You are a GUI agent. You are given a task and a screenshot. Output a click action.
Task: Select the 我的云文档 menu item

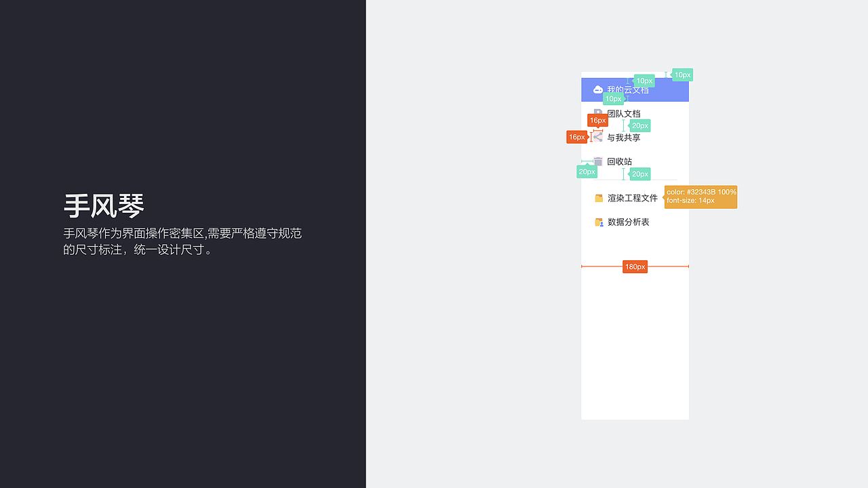click(x=635, y=89)
